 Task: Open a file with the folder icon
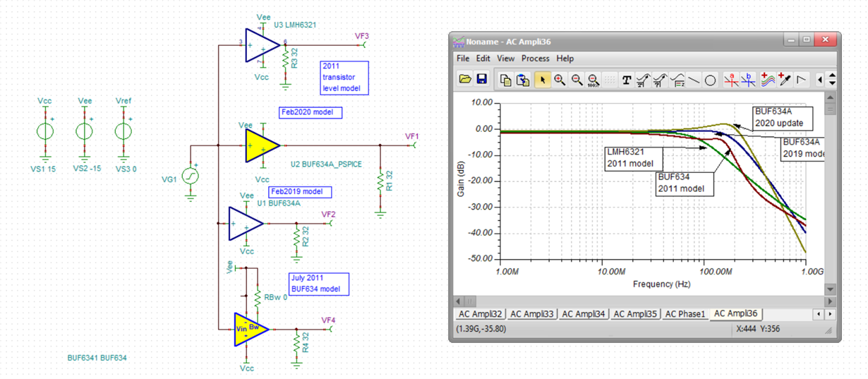coord(465,80)
